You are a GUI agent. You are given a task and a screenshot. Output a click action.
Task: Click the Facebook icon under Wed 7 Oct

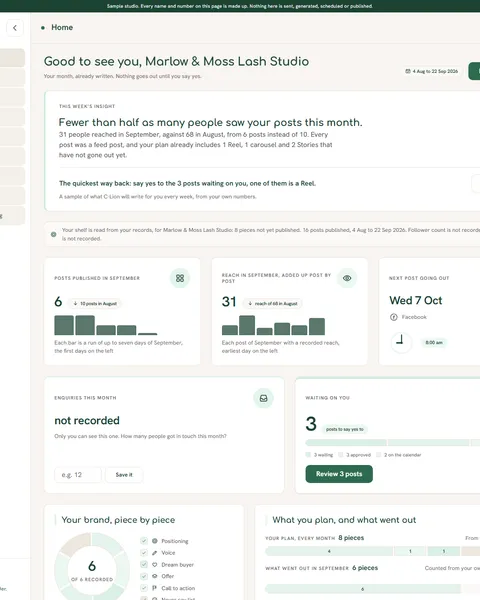coord(393,317)
